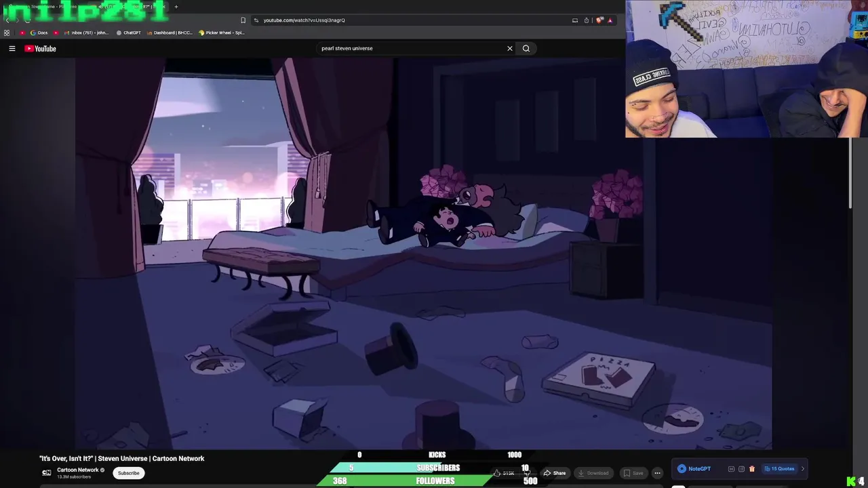The image size is (868, 488).
Task: Expand the NoteGPT panel chevron
Action: click(x=803, y=469)
